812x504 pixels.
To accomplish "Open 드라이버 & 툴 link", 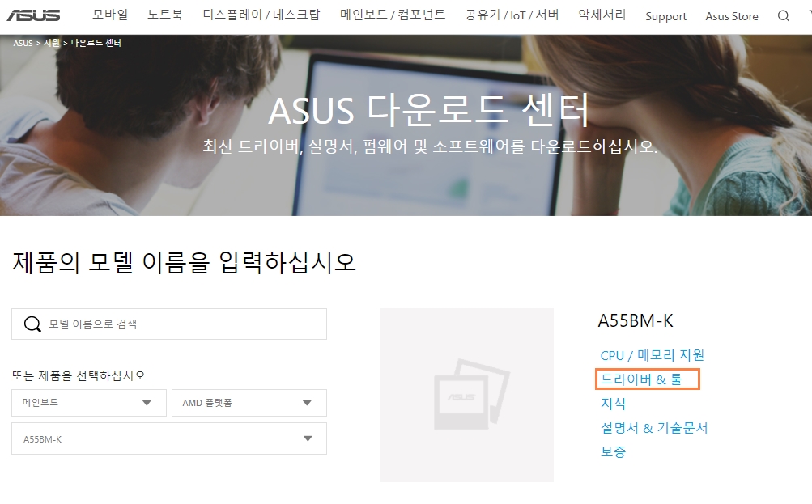I will [641, 379].
